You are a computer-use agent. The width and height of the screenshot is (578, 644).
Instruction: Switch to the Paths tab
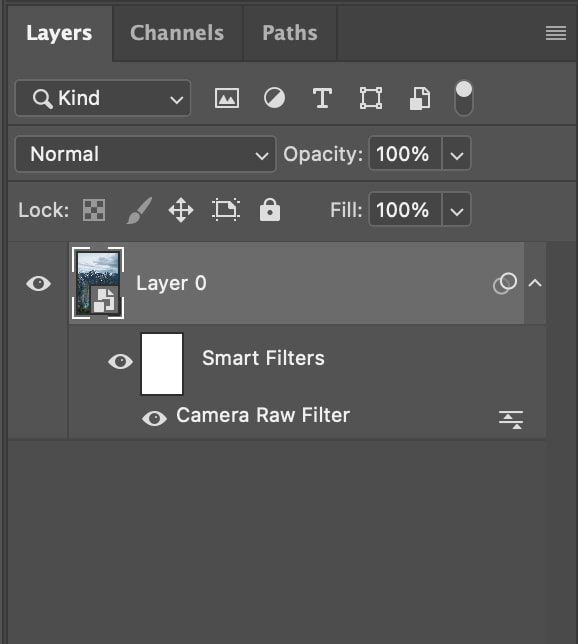pos(290,33)
